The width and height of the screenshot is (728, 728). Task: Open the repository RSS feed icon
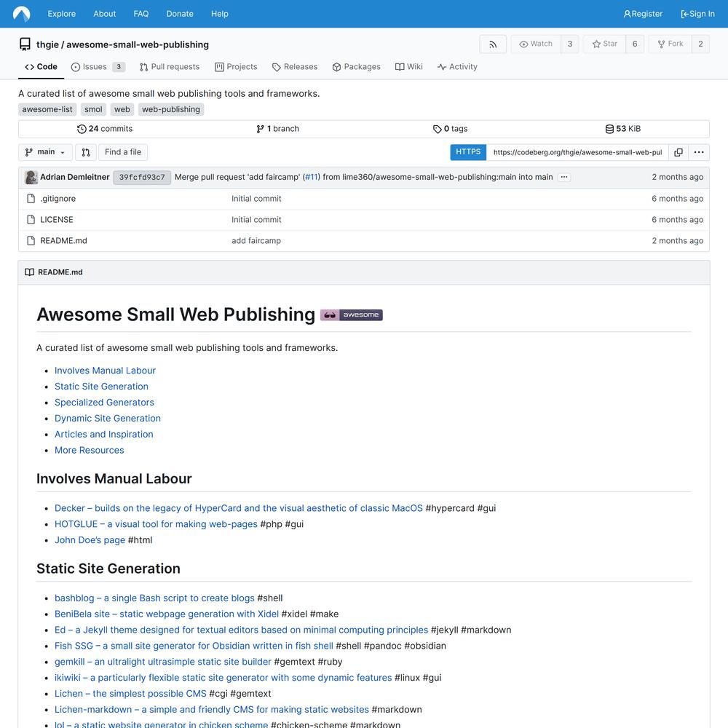(x=493, y=44)
